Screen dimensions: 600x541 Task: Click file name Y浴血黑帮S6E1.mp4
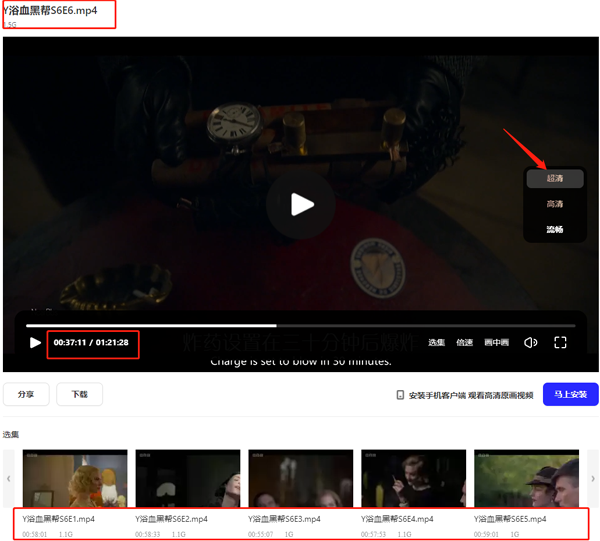click(58, 519)
